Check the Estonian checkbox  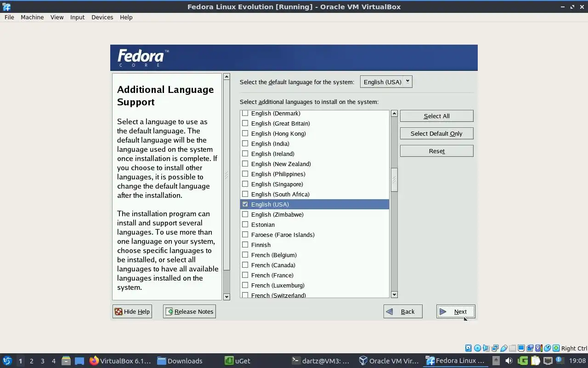point(245,224)
